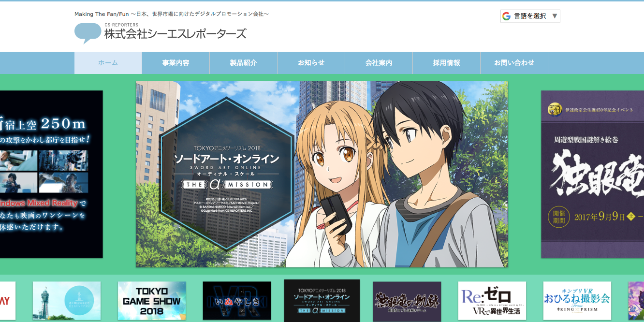Go to the 製品紹介 menu item

pos(243,63)
